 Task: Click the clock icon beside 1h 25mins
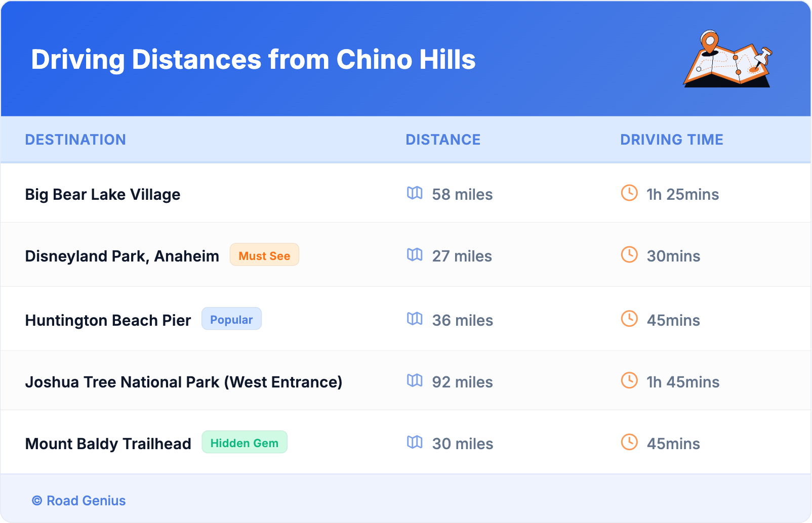(x=629, y=193)
